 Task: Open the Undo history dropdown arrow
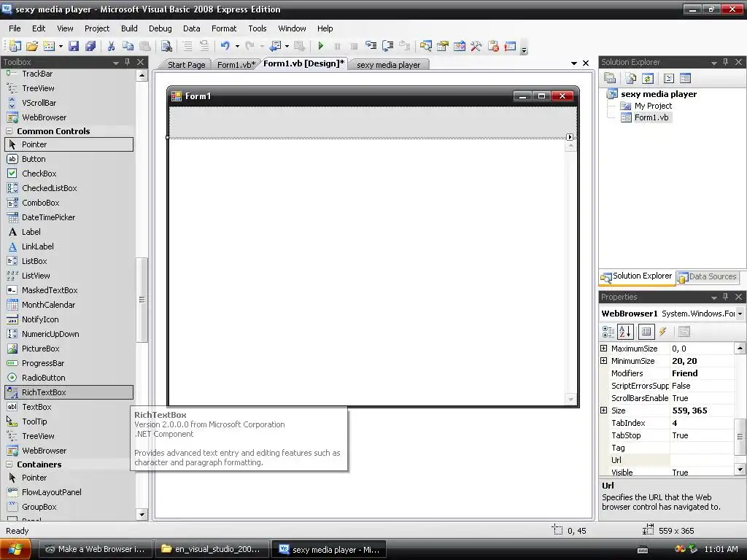point(237,46)
